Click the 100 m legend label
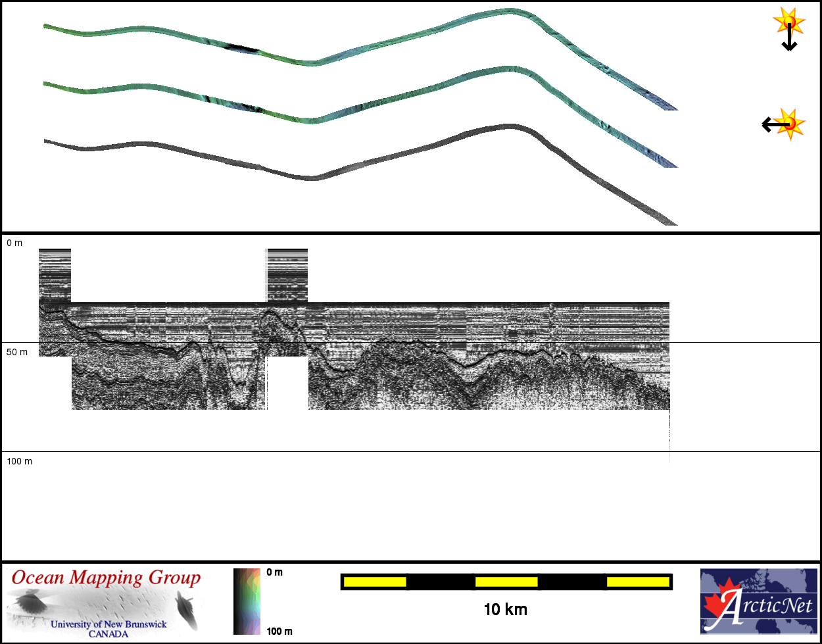 [x=279, y=632]
